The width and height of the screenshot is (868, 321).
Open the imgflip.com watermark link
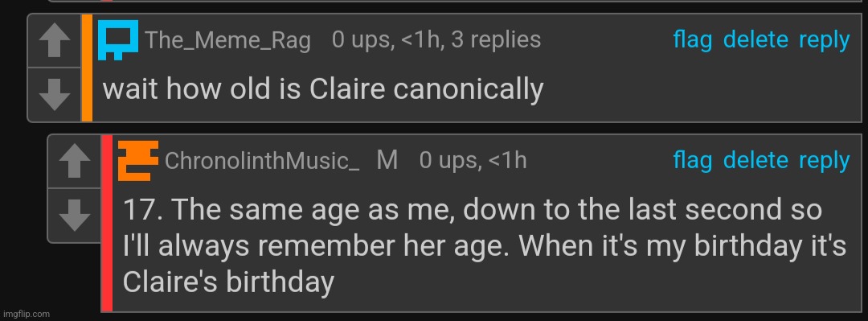[26, 314]
